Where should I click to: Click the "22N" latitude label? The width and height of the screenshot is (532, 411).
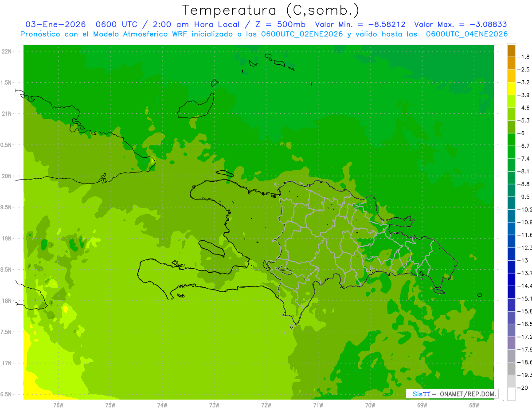(x=7, y=51)
